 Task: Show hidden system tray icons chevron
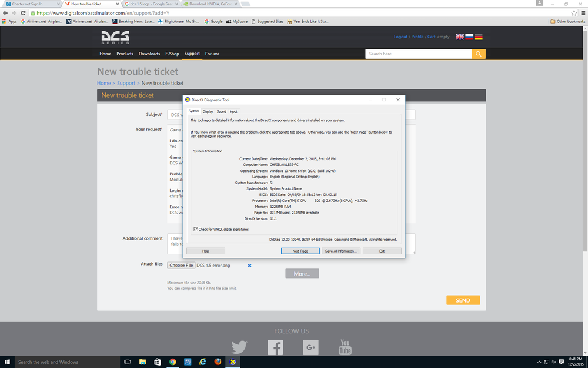[x=539, y=362]
